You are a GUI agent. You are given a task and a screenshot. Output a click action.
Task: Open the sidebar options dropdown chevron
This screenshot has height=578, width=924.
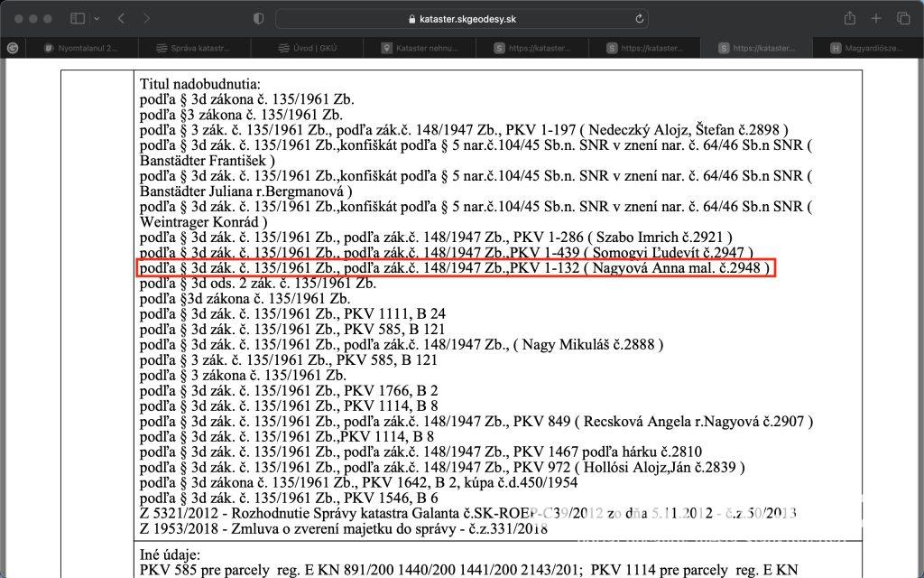97,19
